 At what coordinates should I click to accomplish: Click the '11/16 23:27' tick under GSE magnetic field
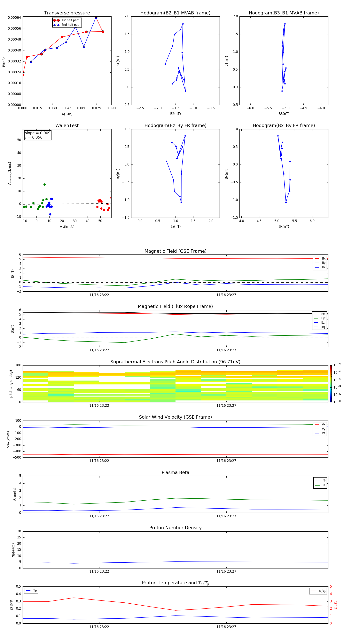226,295
